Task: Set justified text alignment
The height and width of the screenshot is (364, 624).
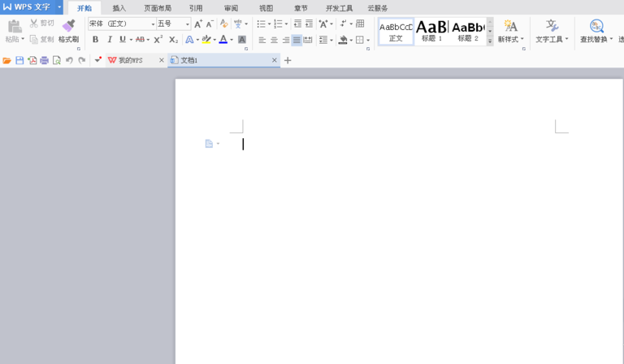Action: click(x=297, y=40)
